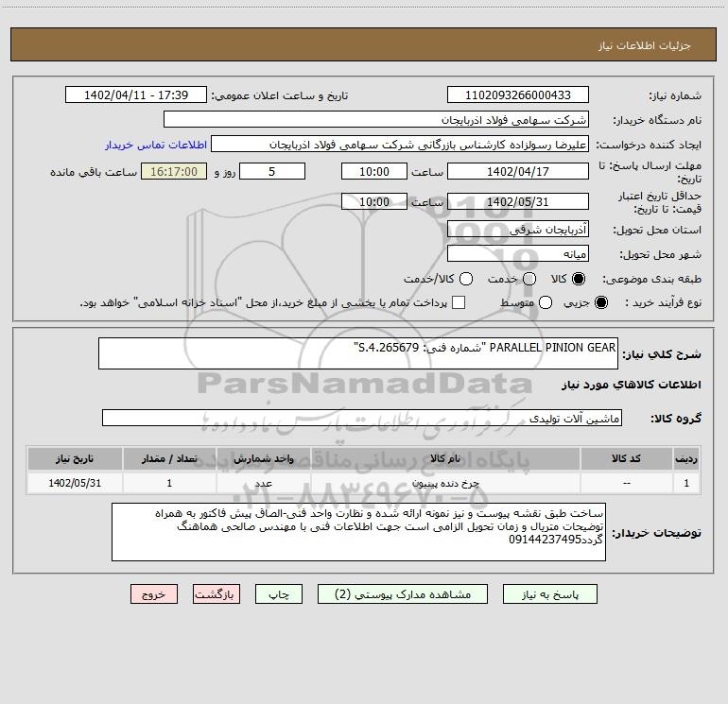
Task: Click the بازگشت back button
Action: click(217, 594)
